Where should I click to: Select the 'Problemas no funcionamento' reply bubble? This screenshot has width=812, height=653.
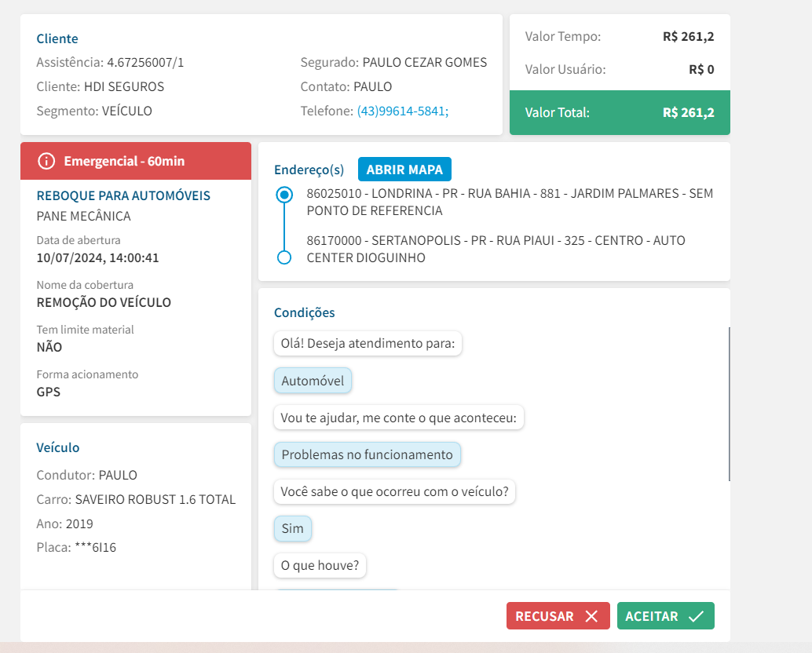(368, 454)
